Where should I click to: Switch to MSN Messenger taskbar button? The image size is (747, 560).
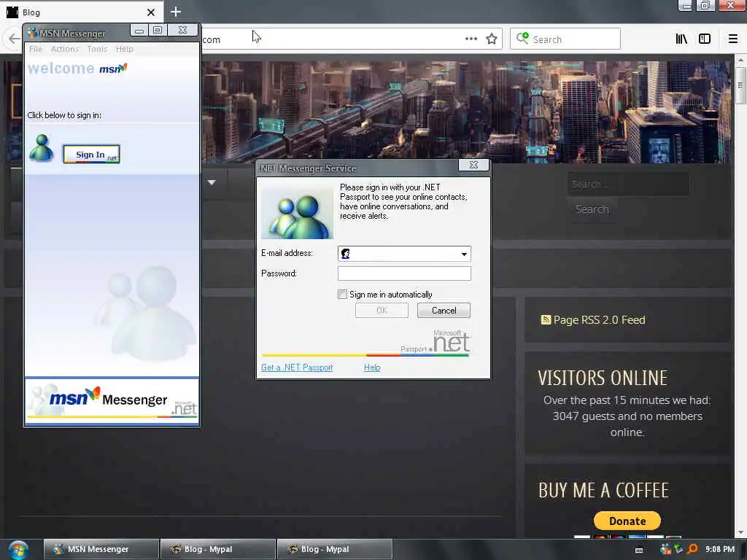(x=101, y=549)
